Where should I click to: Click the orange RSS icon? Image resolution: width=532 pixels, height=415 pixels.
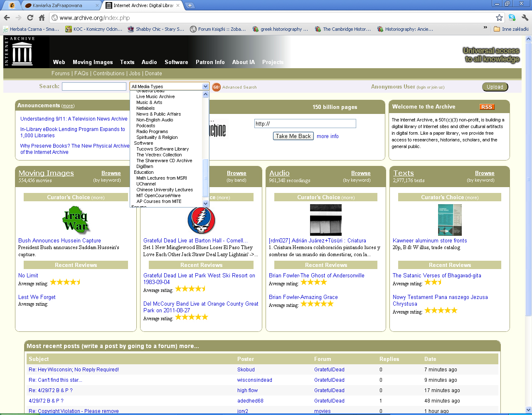(486, 107)
